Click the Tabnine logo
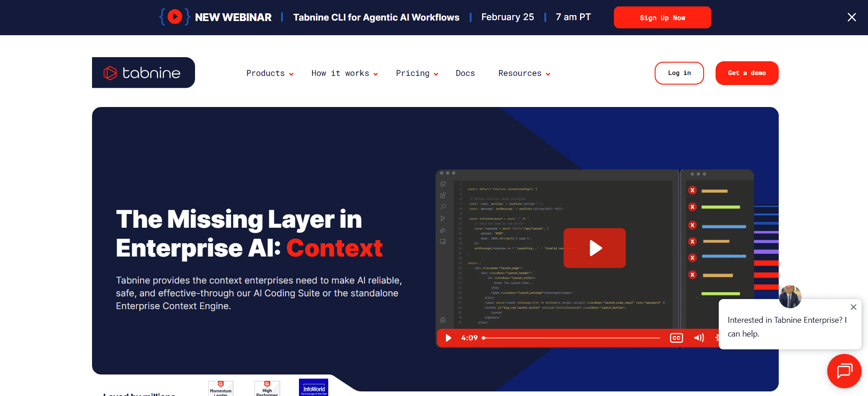 pyautogui.click(x=143, y=73)
